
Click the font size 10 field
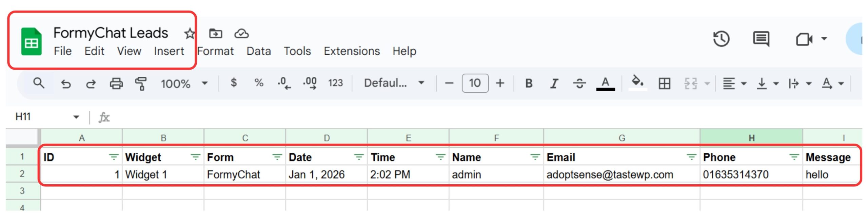tap(475, 83)
